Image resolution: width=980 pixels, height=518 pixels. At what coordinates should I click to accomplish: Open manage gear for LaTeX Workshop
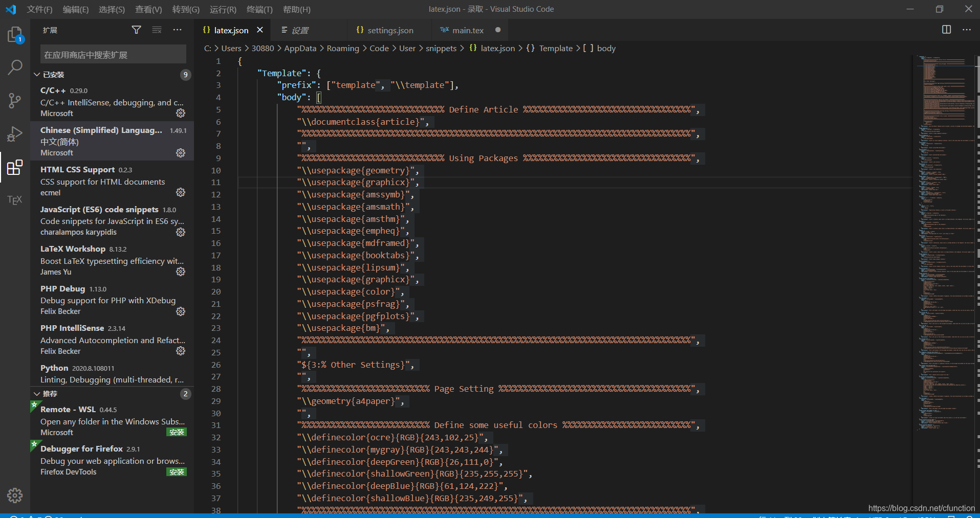(181, 272)
